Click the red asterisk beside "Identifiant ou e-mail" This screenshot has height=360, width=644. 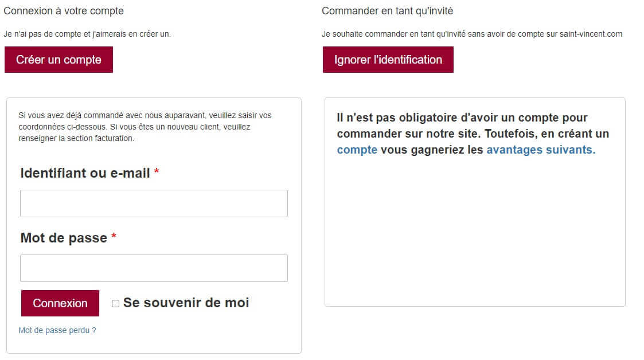point(157,173)
